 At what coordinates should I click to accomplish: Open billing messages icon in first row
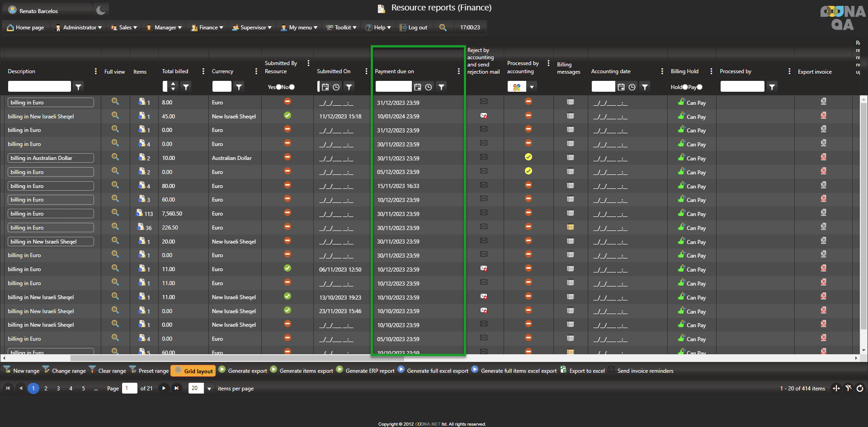(571, 102)
